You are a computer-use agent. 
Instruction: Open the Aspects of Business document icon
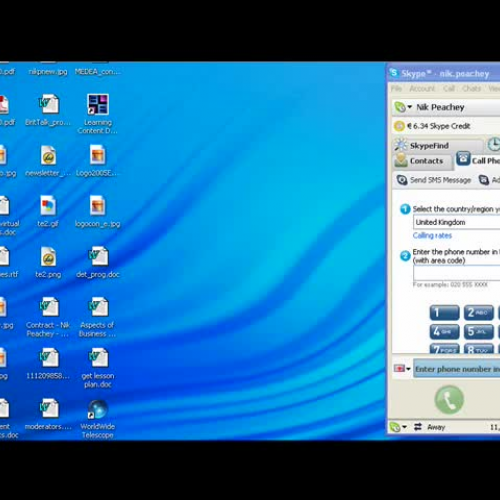click(x=98, y=307)
